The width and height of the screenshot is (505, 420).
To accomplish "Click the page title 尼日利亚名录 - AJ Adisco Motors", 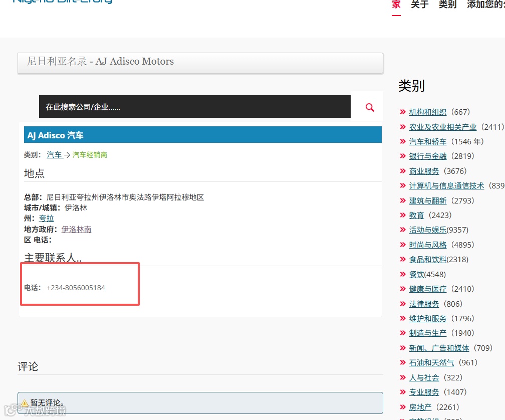I will click(101, 61).
